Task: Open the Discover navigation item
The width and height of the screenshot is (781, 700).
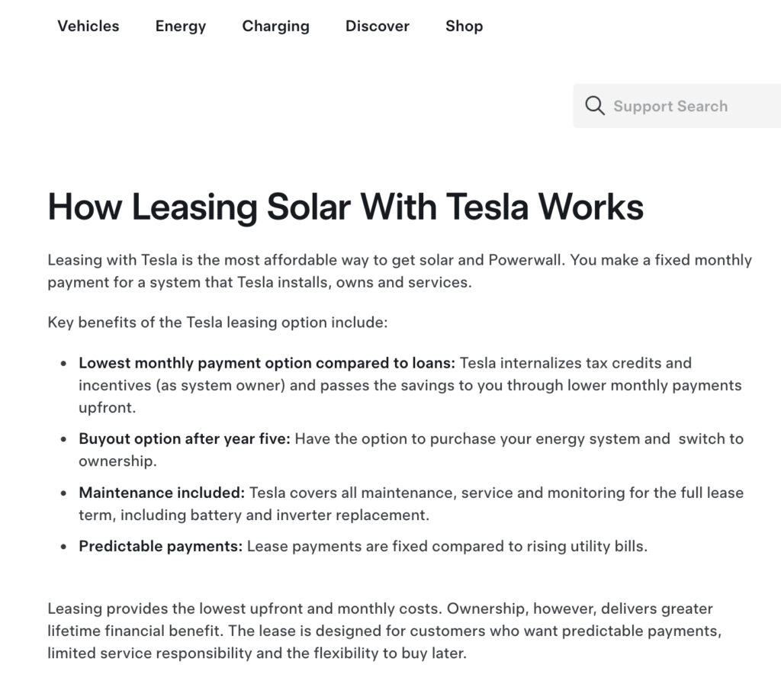Action: click(x=378, y=26)
